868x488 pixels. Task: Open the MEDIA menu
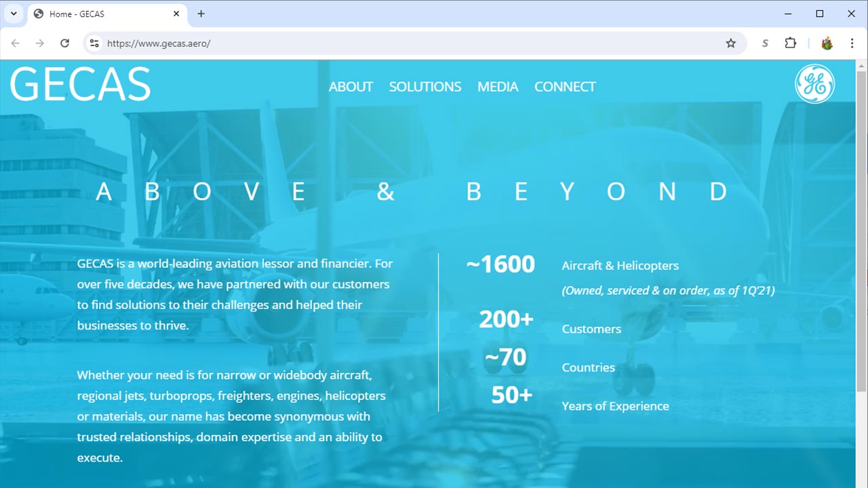point(498,87)
